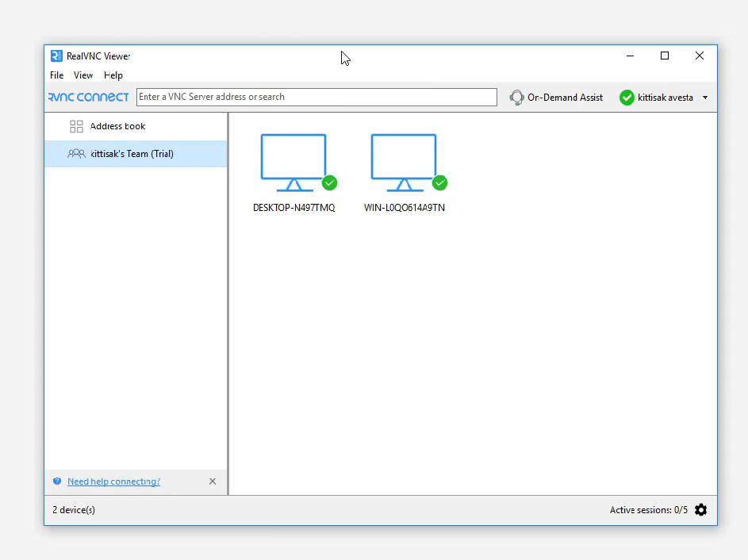Click green status badge on WIN-L0QO614A9TN
The image size is (748, 560).
tap(439, 182)
